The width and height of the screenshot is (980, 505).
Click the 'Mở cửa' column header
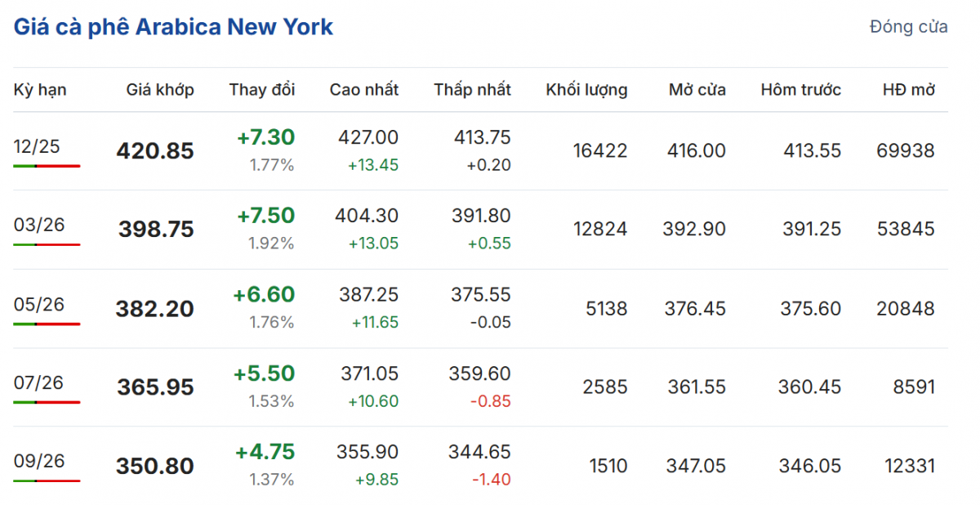coord(697,90)
